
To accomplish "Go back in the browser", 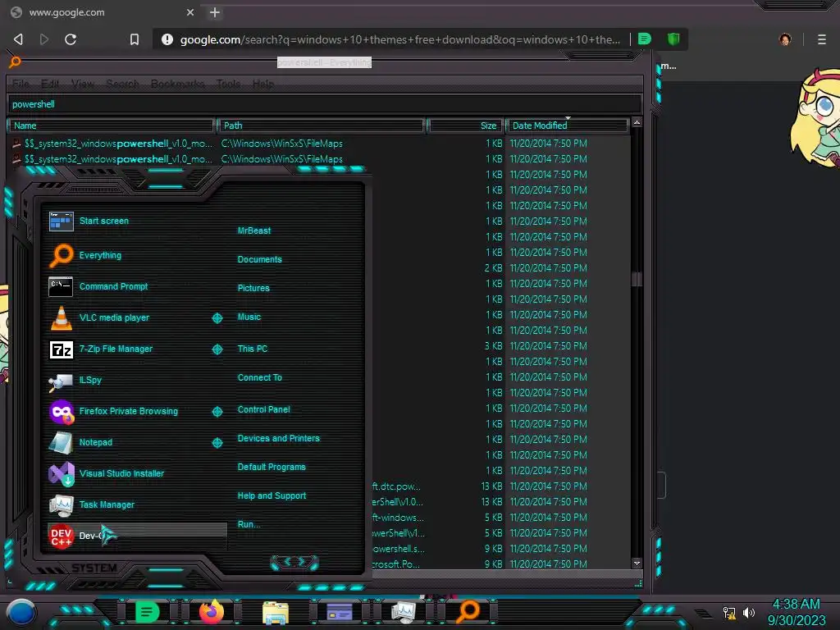I will [18, 39].
